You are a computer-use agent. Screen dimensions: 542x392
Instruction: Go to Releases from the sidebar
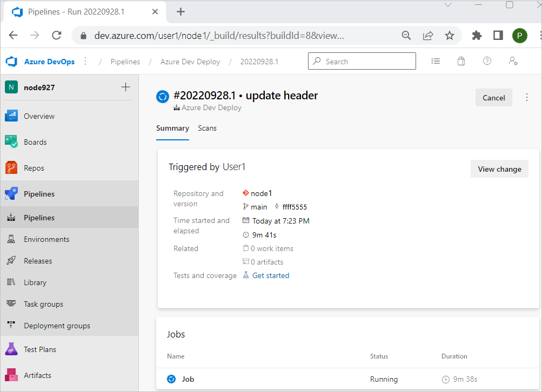click(x=39, y=260)
